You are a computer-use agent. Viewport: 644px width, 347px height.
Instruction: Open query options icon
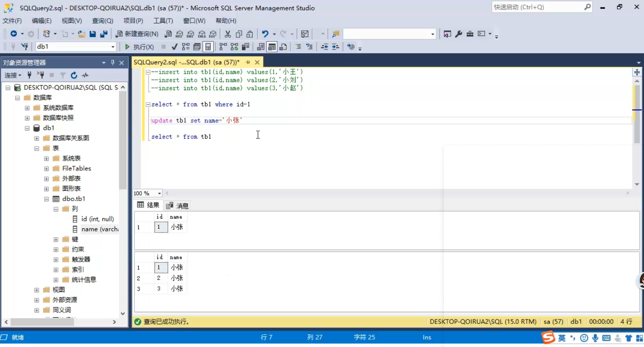point(197,47)
